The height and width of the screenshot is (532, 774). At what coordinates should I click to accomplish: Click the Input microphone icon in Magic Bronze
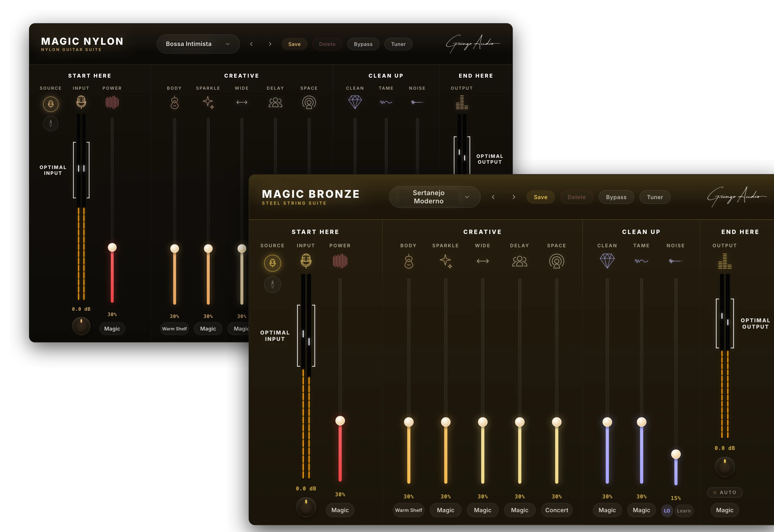click(306, 261)
